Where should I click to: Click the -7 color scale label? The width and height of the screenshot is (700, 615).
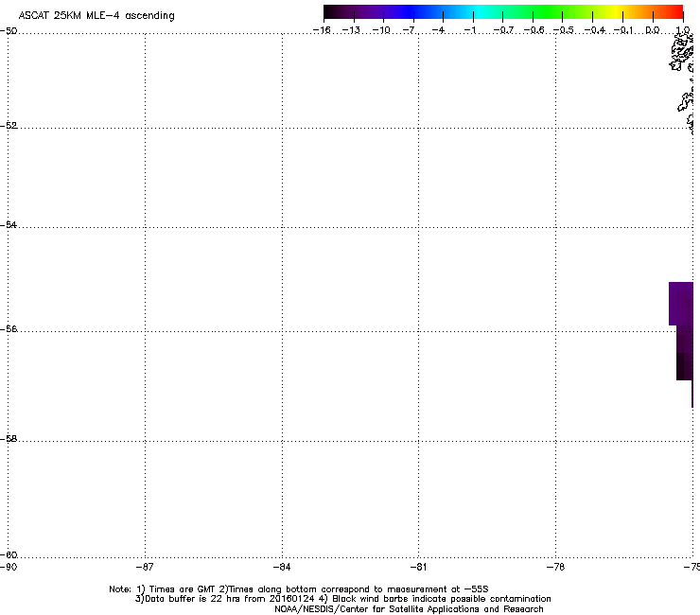(x=410, y=30)
